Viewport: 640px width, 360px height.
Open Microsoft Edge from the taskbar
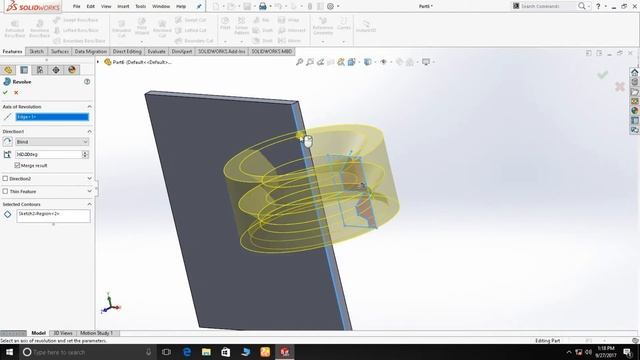187,352
